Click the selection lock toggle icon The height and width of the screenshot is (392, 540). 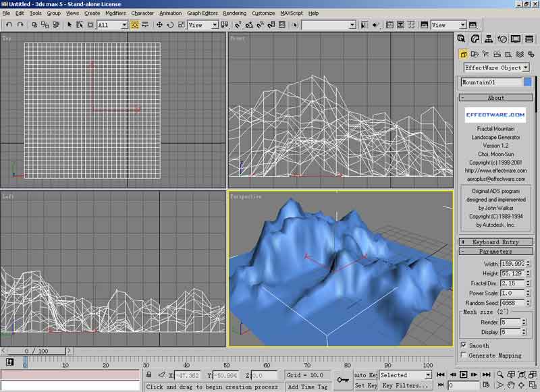[x=148, y=374]
